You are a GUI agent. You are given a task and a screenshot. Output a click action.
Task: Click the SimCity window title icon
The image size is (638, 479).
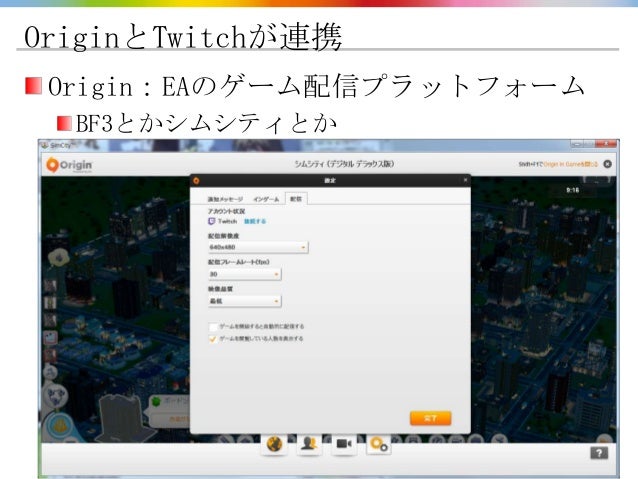point(45,145)
